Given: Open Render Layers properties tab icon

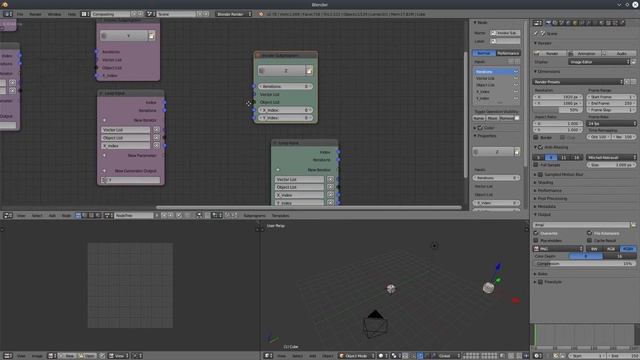Looking at the screenshot, I should click(555, 23).
